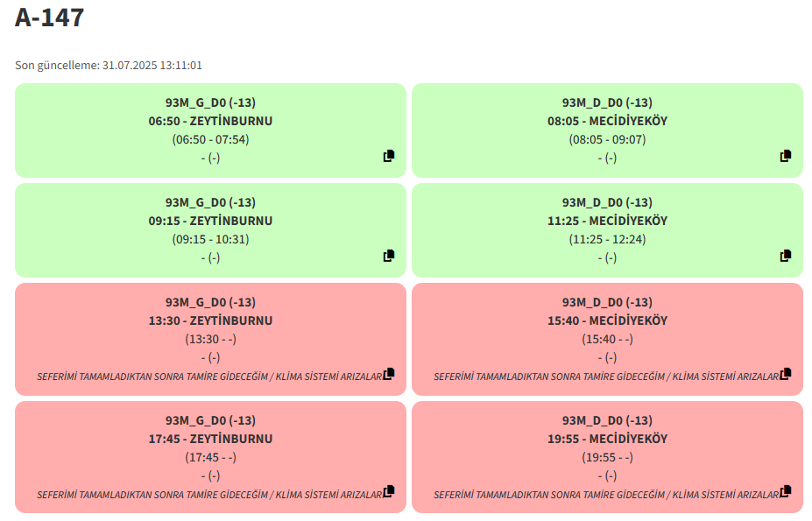Open the 09:15 - ZEYTİNBURNU trip card

(x=211, y=230)
